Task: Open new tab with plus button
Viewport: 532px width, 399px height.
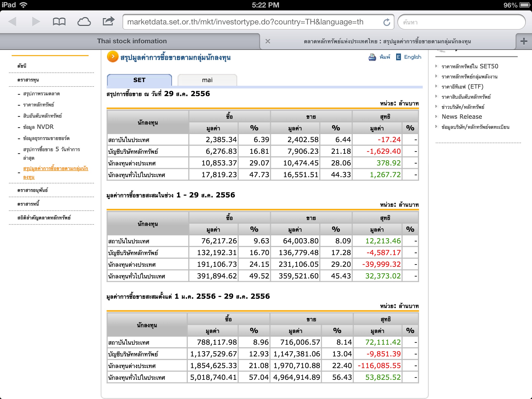Action: 524,41
